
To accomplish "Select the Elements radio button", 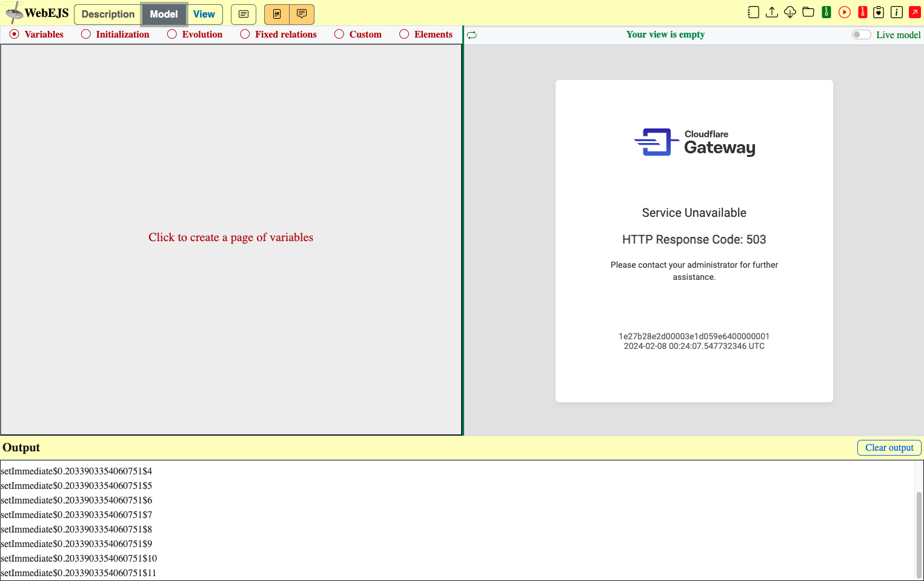I will click(x=404, y=35).
